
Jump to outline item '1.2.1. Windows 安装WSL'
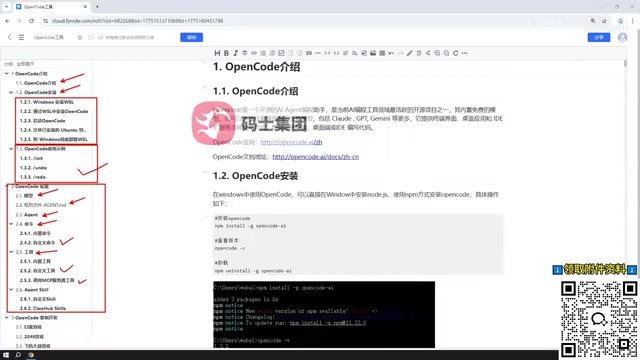pyautogui.click(x=47, y=102)
